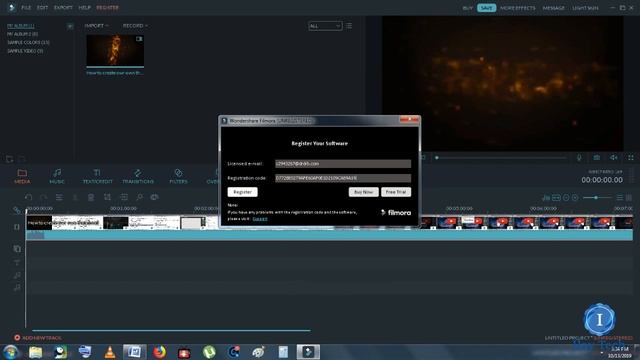Screen dimensions: 640x360
Task: Adjust the timeline zoom slider
Action: click(x=596, y=198)
